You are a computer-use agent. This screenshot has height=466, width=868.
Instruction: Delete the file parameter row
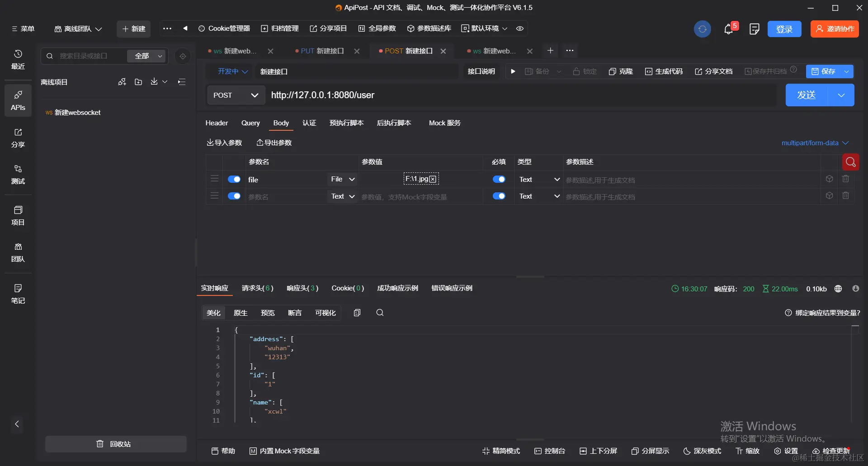tap(846, 179)
